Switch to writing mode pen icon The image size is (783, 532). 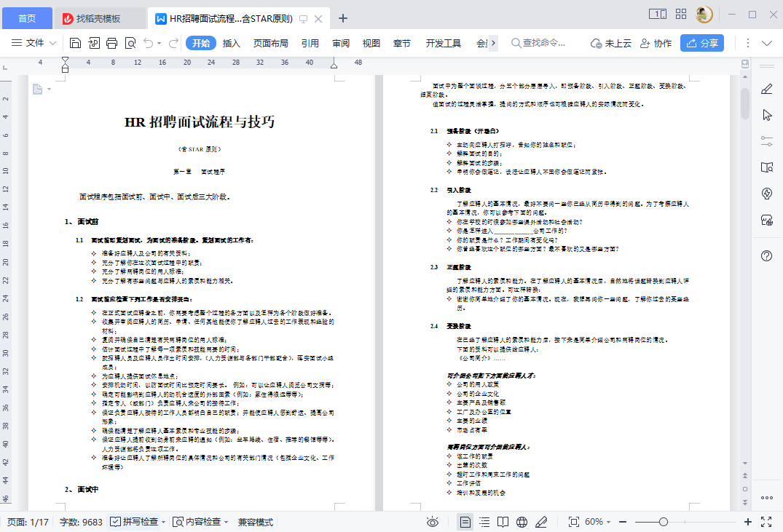pos(541,522)
